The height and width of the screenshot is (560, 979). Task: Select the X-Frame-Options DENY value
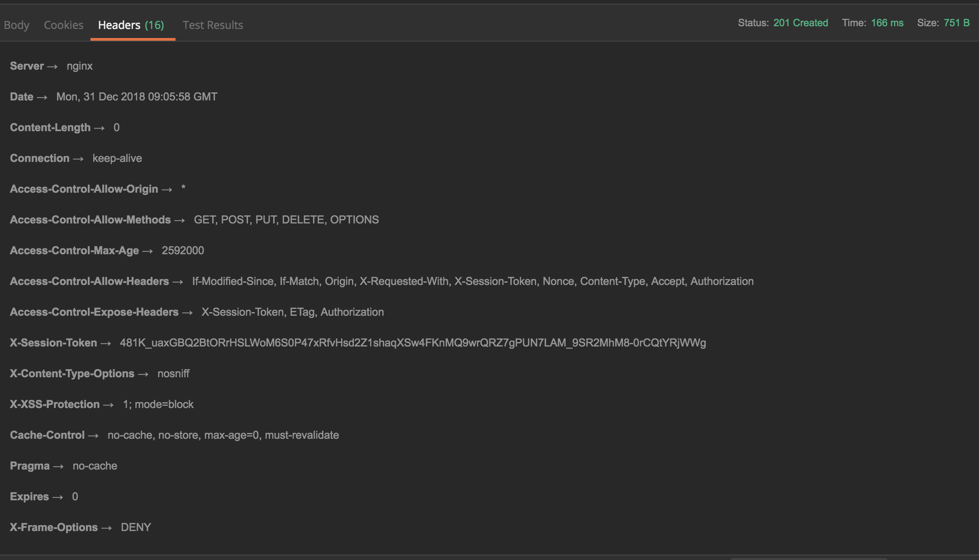136,527
